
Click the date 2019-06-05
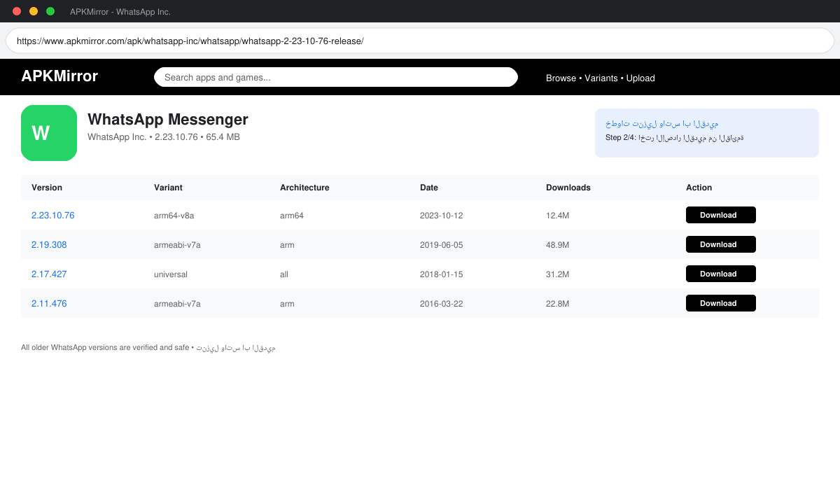[x=442, y=245]
